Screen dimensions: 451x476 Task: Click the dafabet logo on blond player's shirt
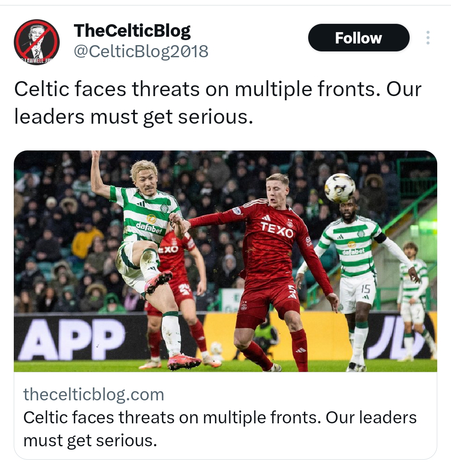coord(149,228)
